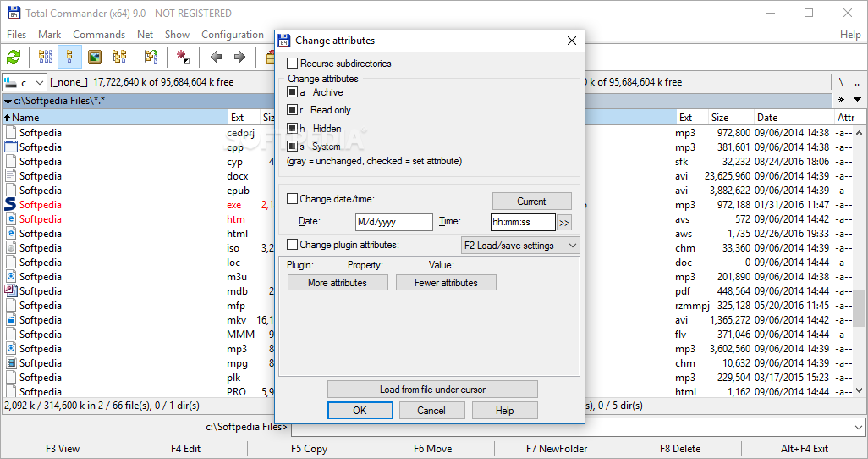Click the dialog Help button
Image resolution: width=868 pixels, height=459 pixels.
click(x=504, y=410)
